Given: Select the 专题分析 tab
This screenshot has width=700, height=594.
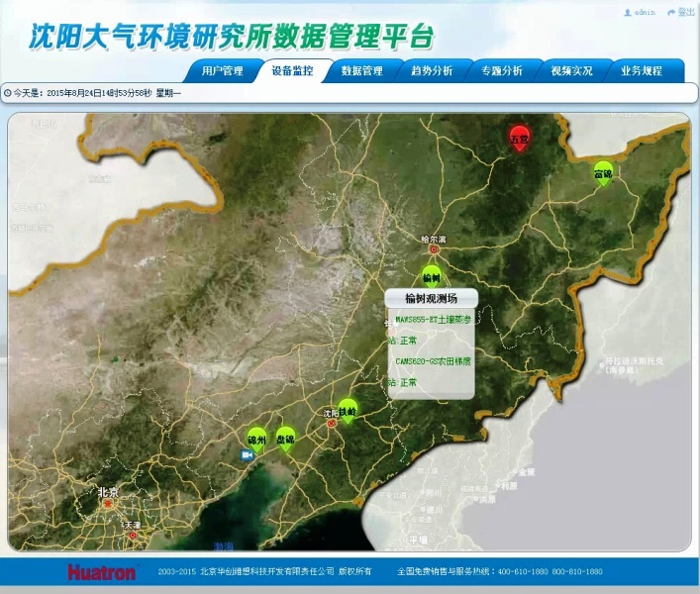Looking at the screenshot, I should click(x=501, y=71).
